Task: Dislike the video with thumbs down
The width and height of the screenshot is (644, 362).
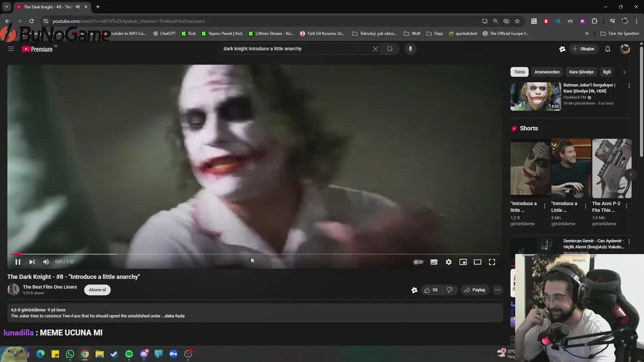Action: [x=449, y=290]
